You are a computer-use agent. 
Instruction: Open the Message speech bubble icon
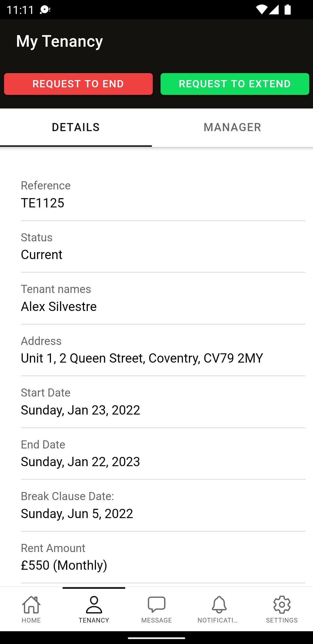(x=156, y=605)
